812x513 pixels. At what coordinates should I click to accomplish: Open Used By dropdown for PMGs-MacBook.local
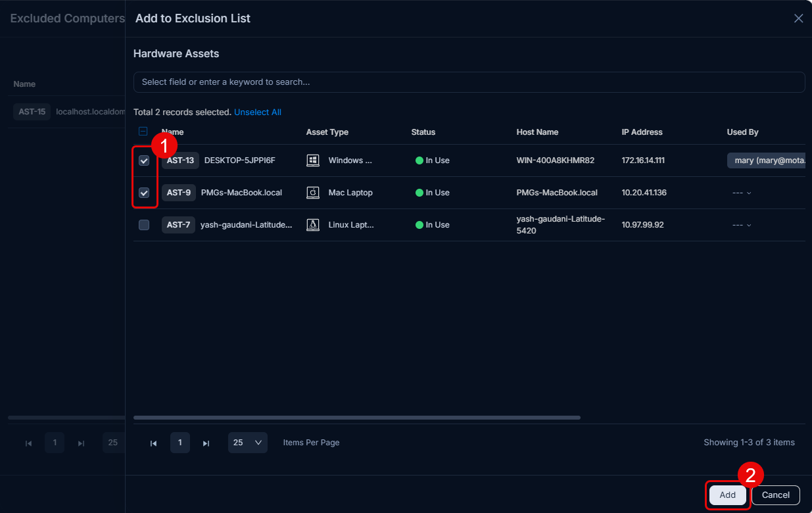[x=742, y=193]
